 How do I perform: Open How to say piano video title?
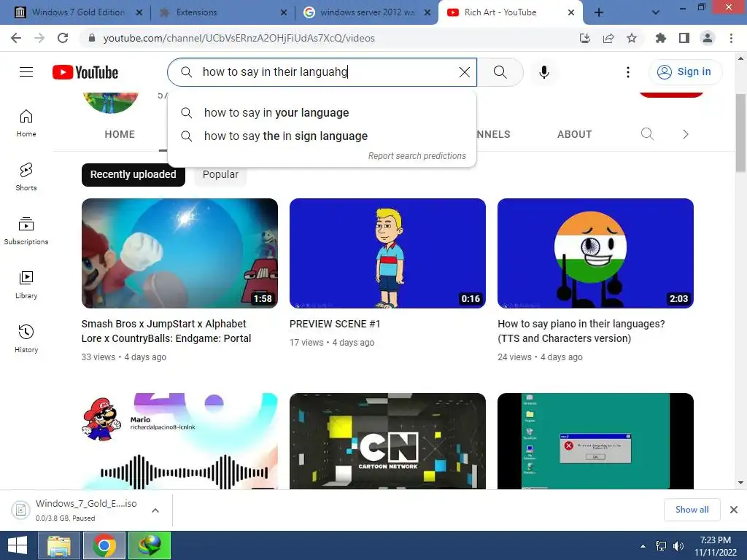tap(581, 331)
